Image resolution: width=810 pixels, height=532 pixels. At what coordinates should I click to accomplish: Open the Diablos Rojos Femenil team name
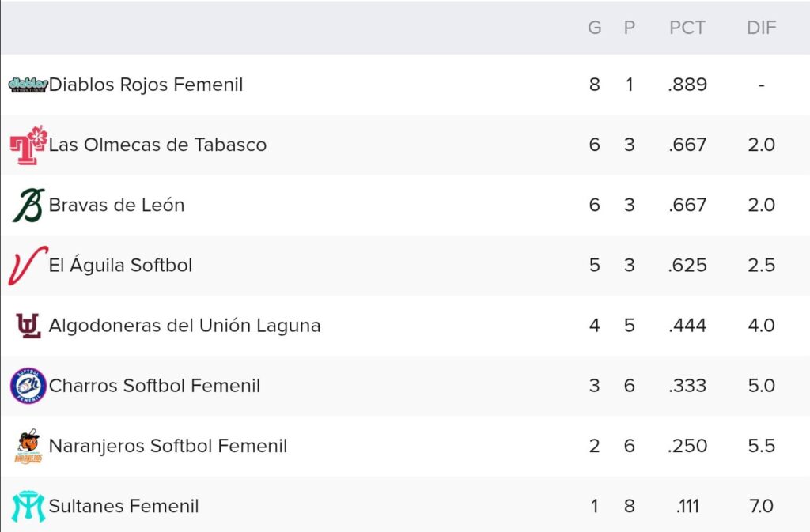point(146,85)
